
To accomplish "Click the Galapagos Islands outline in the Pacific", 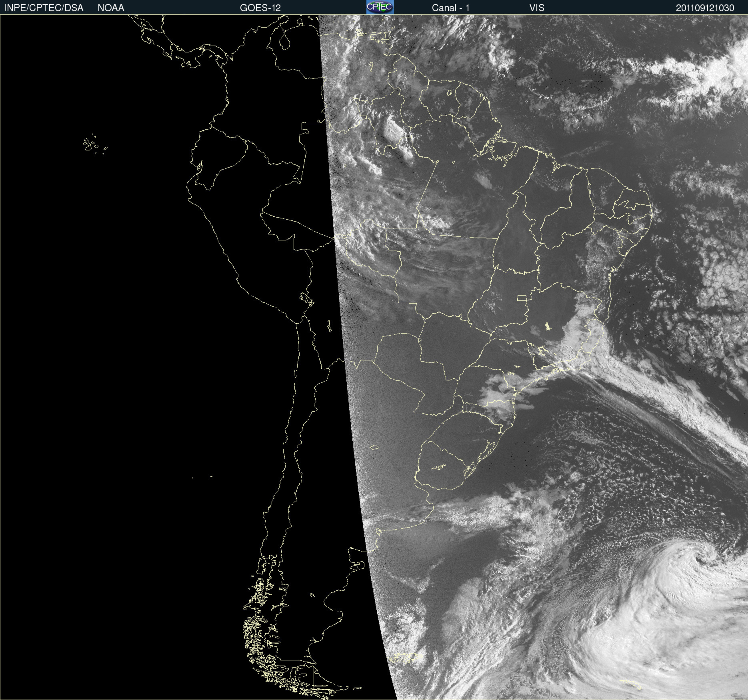I will (94, 144).
